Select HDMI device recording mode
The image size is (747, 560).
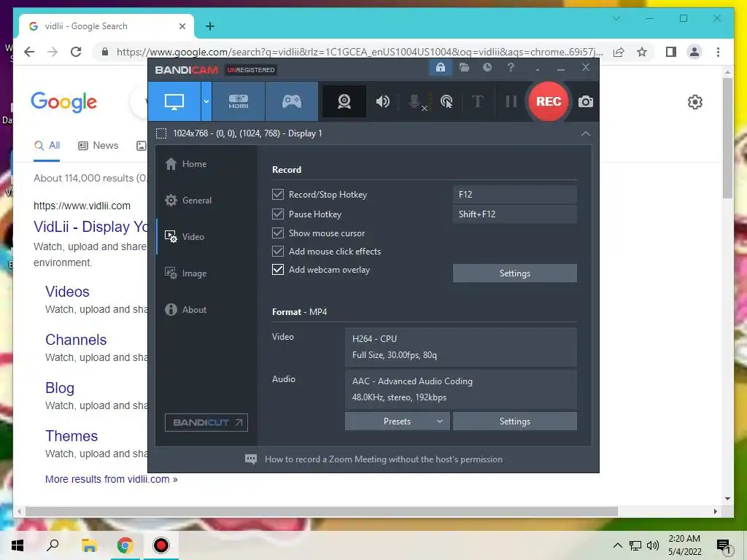(x=239, y=101)
